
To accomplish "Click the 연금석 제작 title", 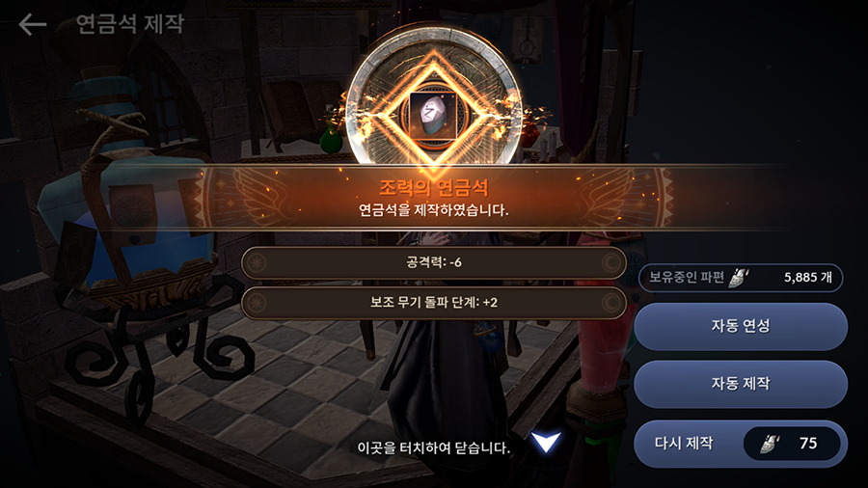I will point(129,24).
